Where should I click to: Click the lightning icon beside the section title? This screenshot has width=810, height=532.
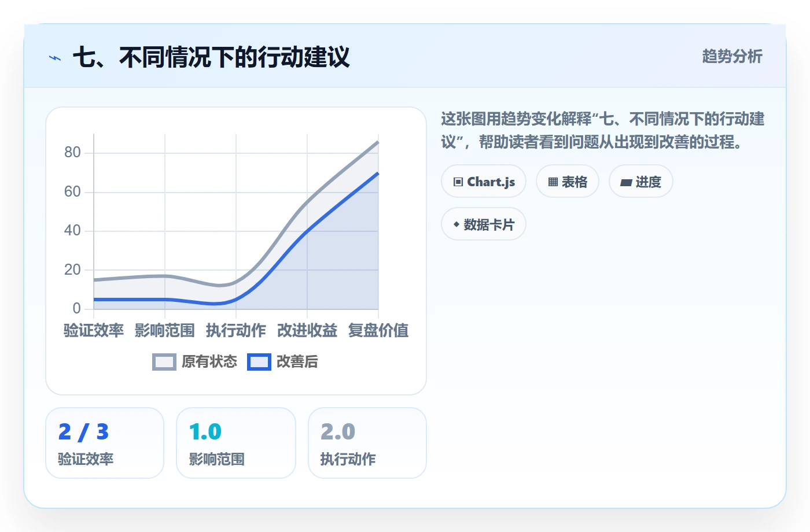click(x=55, y=58)
